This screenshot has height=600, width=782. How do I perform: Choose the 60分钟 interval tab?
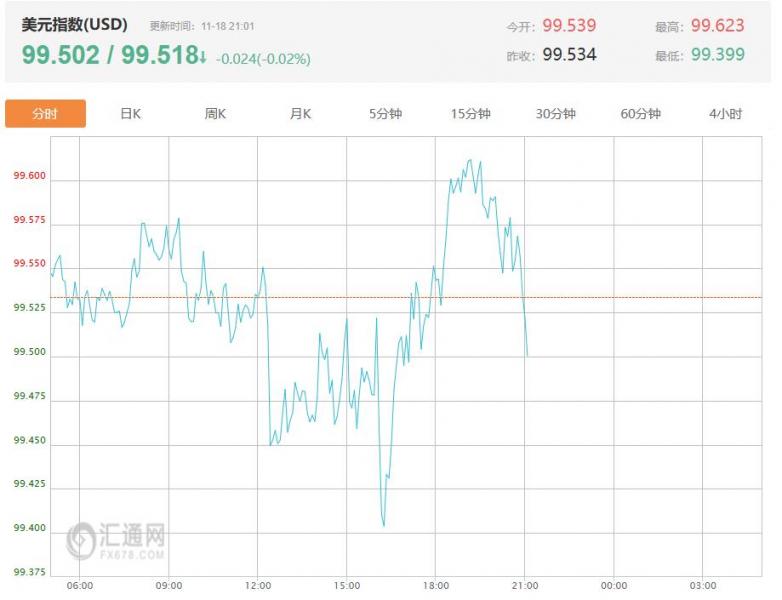coord(641,114)
